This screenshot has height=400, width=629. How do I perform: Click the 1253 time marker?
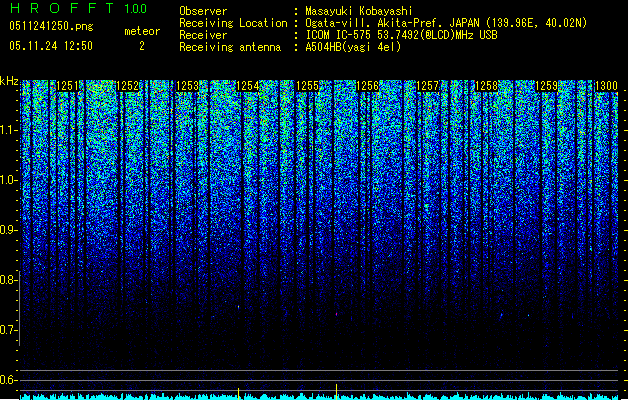[187, 86]
